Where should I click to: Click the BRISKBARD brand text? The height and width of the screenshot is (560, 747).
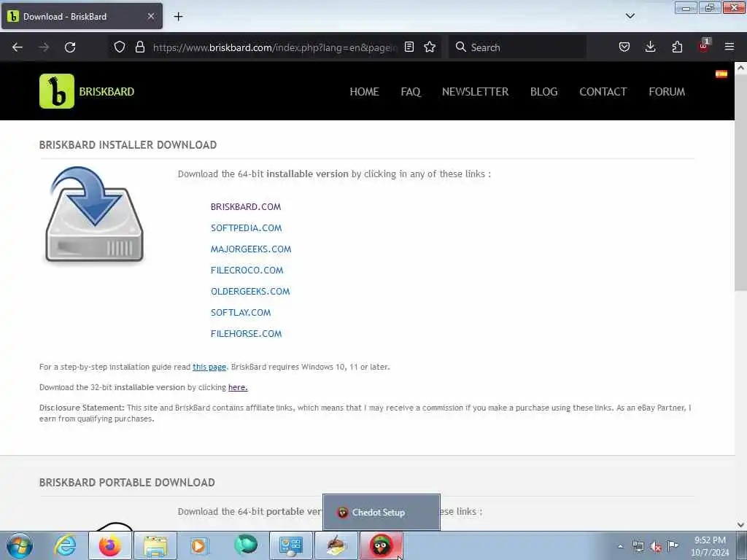pyautogui.click(x=107, y=91)
